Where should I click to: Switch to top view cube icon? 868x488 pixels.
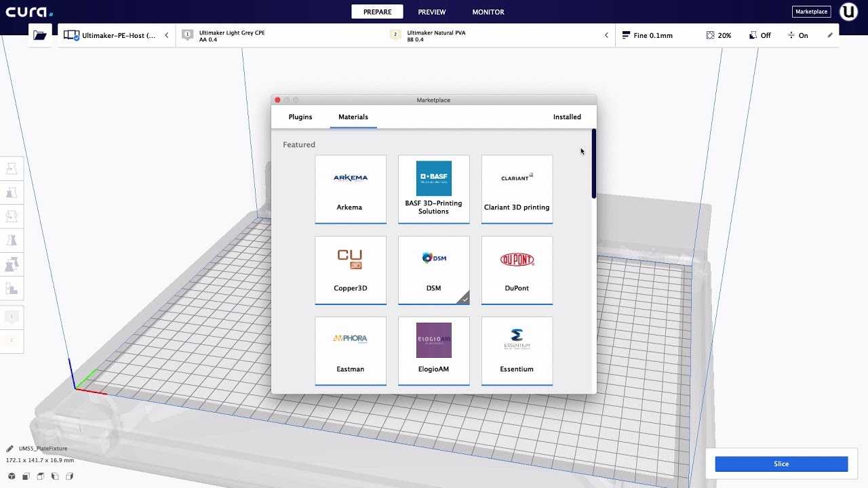[41, 476]
